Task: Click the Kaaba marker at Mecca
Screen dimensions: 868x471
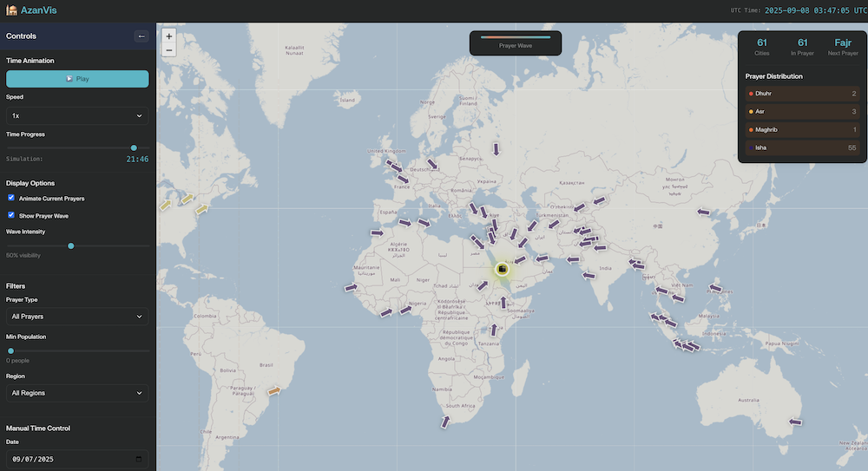Action: pyautogui.click(x=503, y=270)
